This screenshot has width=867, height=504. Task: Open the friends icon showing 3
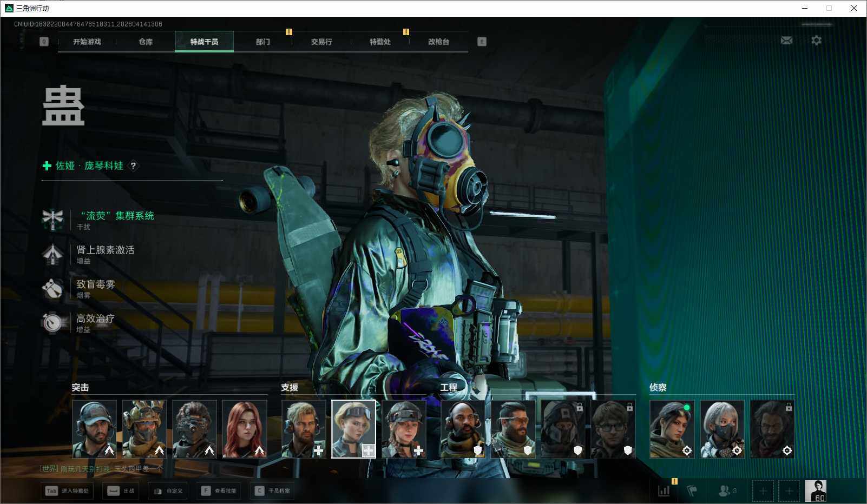tap(727, 490)
